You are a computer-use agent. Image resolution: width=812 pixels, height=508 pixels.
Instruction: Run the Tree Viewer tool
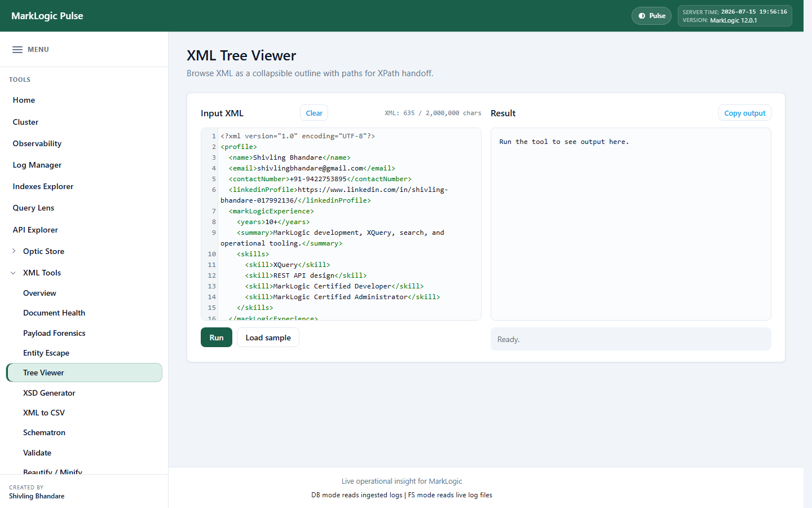click(217, 338)
